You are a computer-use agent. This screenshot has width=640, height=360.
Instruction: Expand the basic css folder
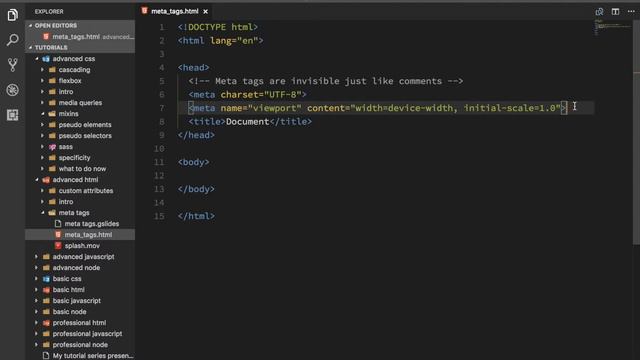37,279
